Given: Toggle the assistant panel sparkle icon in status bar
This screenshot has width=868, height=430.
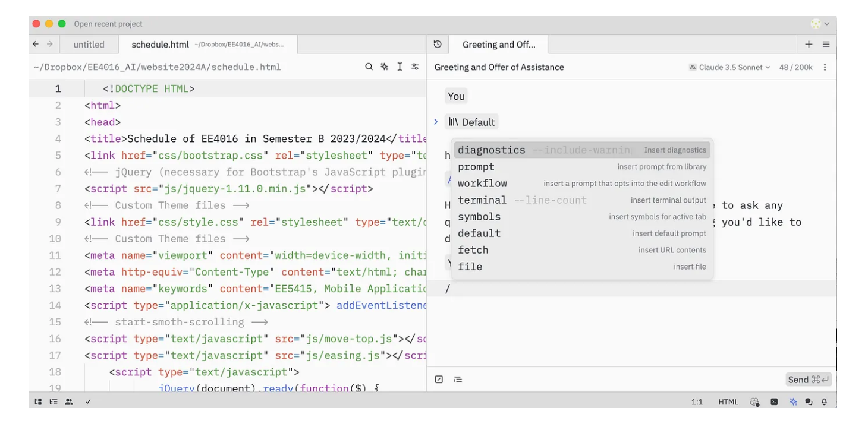Looking at the screenshot, I should pos(793,402).
